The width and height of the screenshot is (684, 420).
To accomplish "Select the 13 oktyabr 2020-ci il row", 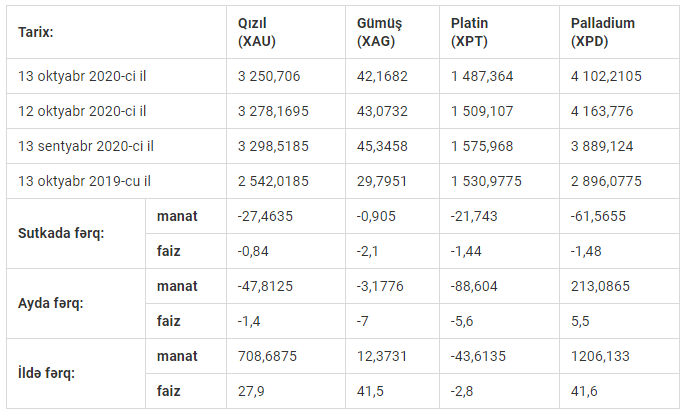I will tap(83, 76).
